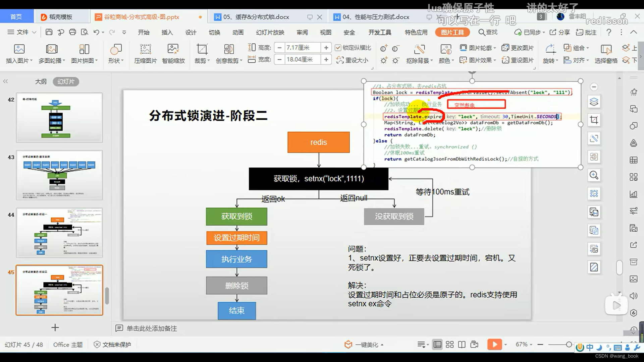The height and width of the screenshot is (362, 644).
Task: Click the height input field
Action: [x=303, y=48]
